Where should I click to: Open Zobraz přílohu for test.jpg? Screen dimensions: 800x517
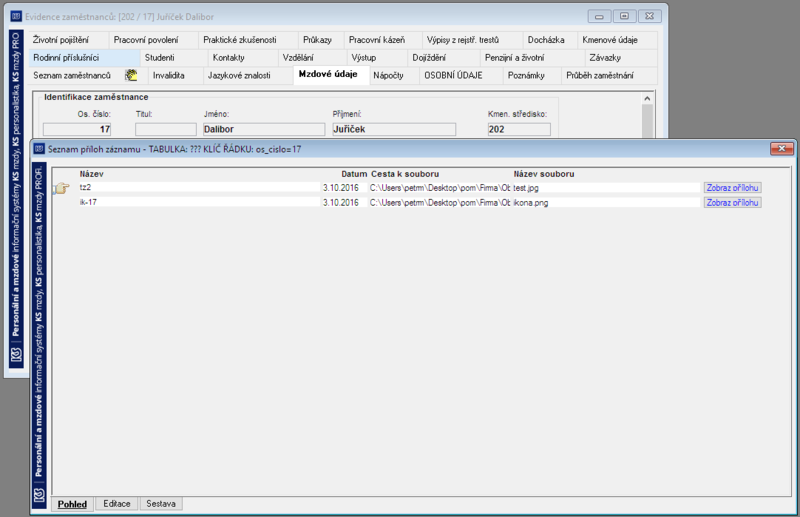(x=732, y=188)
